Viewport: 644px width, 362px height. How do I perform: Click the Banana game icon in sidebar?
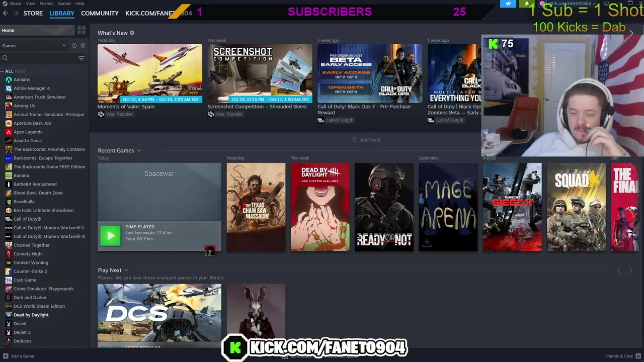point(9,175)
